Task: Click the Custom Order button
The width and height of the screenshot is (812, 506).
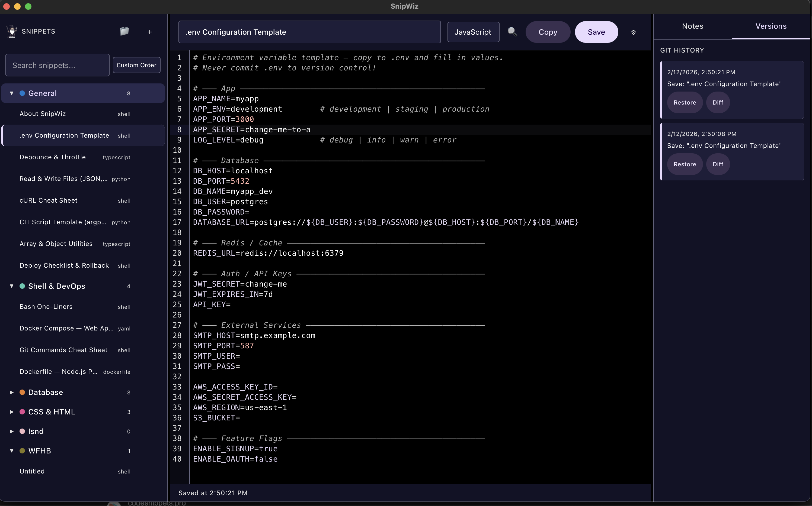Action: click(x=136, y=65)
